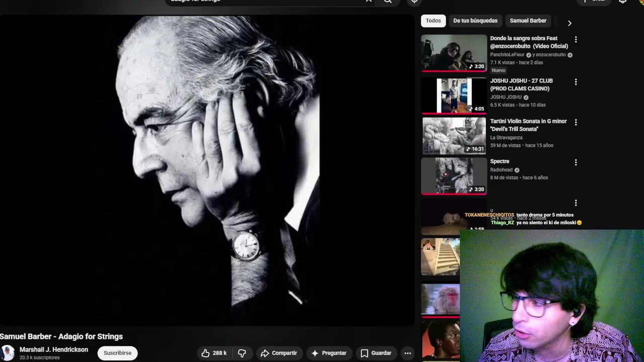Open options menu for Tartini Violin Sonata
The image size is (644, 362).
576,122
